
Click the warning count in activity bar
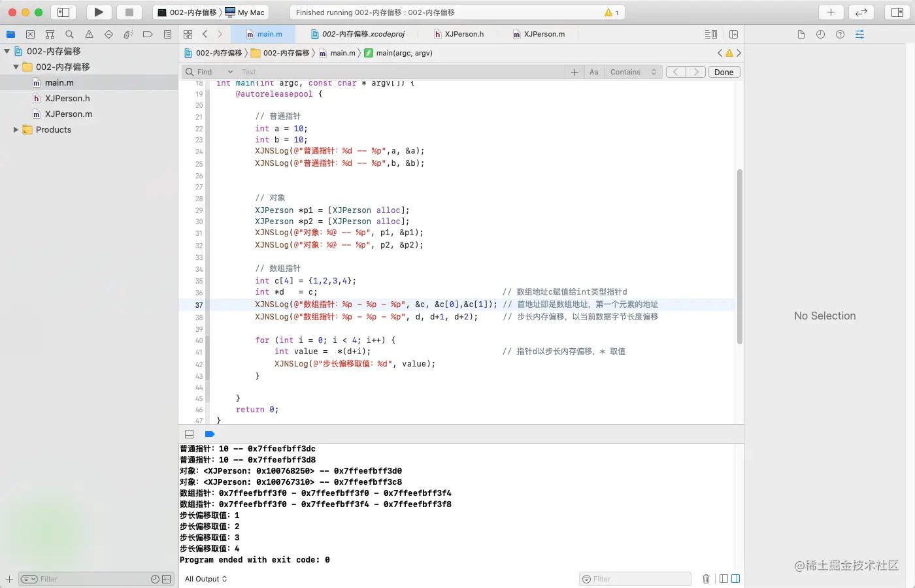(612, 12)
